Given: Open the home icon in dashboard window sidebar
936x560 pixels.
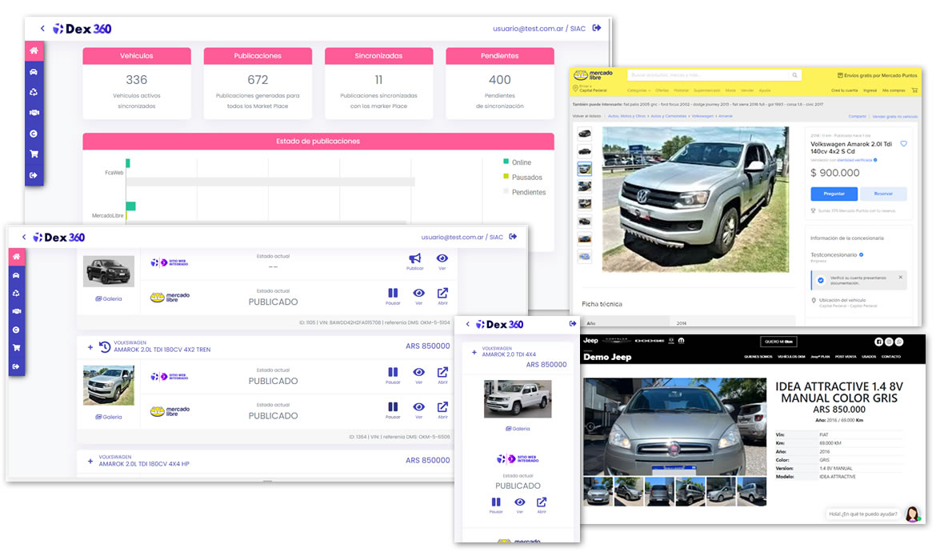Looking at the screenshot, I should [x=34, y=50].
